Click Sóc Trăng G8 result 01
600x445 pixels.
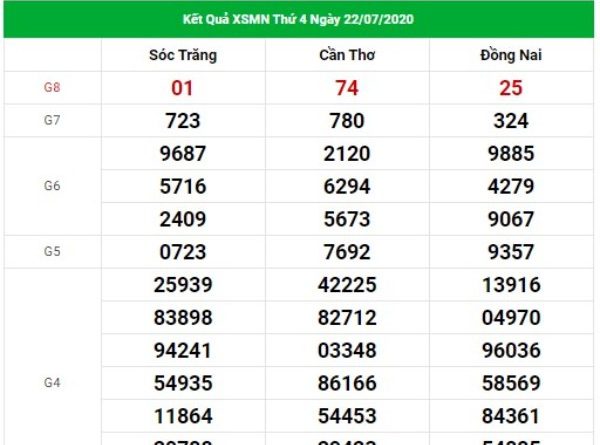182,88
